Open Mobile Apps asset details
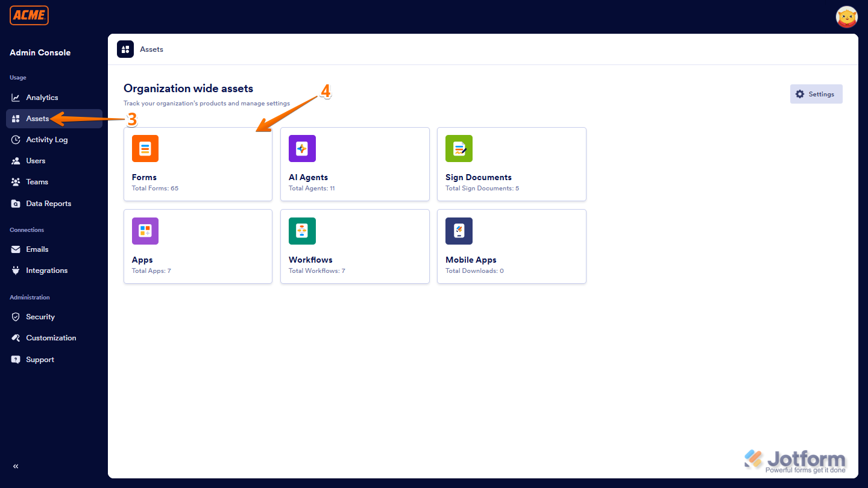The width and height of the screenshot is (868, 488). click(511, 246)
